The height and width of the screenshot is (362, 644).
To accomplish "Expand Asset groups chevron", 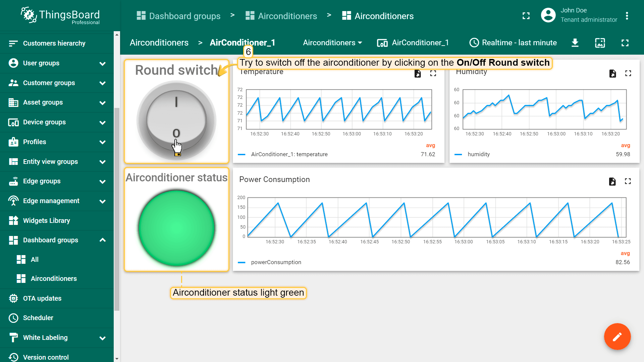I will tap(103, 103).
